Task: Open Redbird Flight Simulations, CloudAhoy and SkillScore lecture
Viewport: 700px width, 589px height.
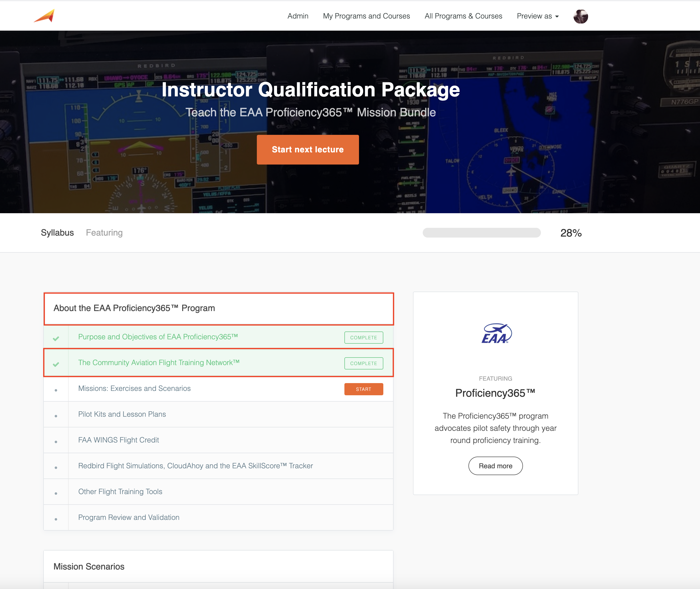Action: point(196,465)
